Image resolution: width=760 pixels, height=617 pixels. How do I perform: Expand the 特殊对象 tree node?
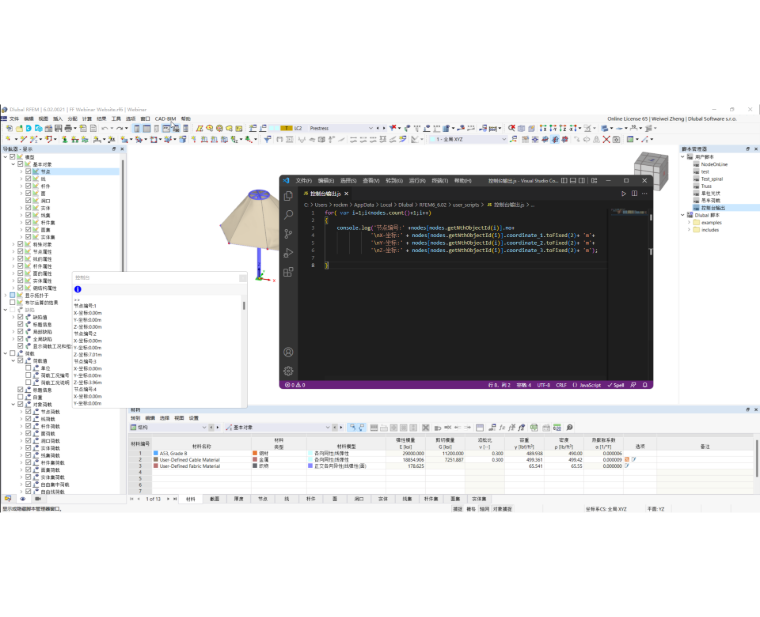[x=13, y=244]
